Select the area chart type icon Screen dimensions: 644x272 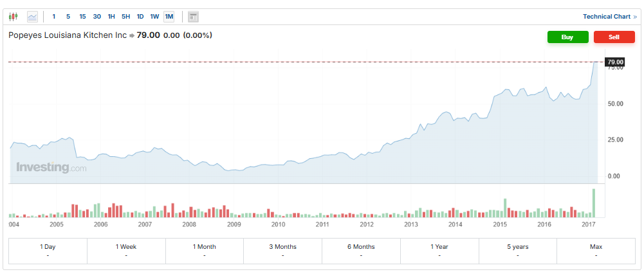[32, 17]
